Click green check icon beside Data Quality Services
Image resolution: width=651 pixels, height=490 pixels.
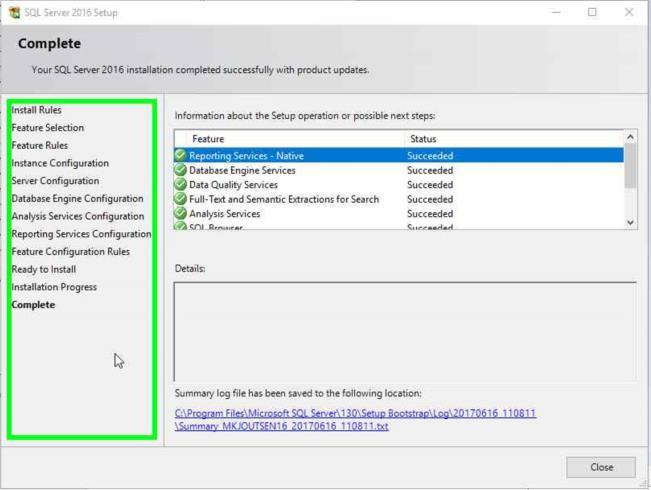(180, 184)
